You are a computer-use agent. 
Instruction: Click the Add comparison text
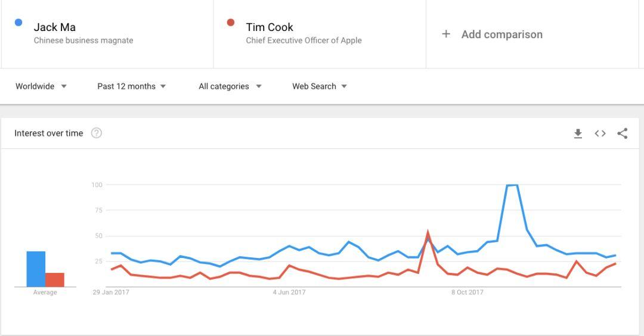pyautogui.click(x=501, y=35)
